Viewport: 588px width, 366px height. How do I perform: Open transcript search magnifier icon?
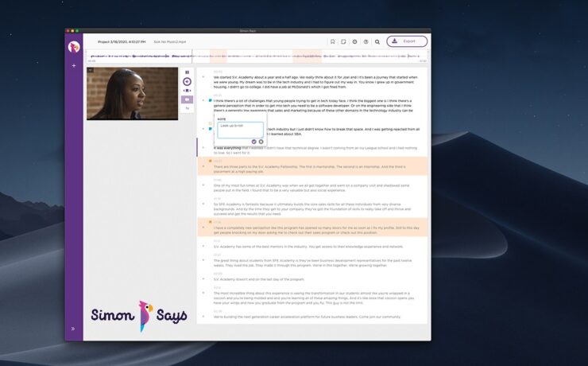click(x=377, y=41)
